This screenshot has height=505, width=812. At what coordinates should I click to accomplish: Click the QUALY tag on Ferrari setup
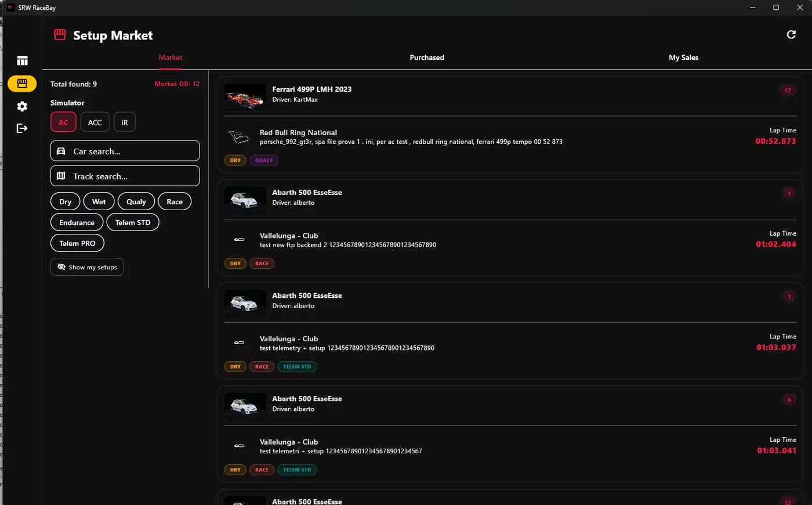[264, 160]
